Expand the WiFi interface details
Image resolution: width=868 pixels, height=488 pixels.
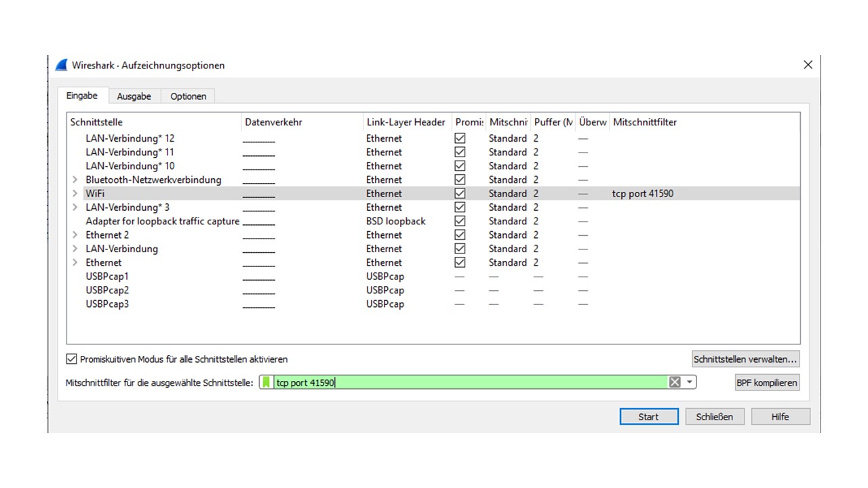(75, 193)
